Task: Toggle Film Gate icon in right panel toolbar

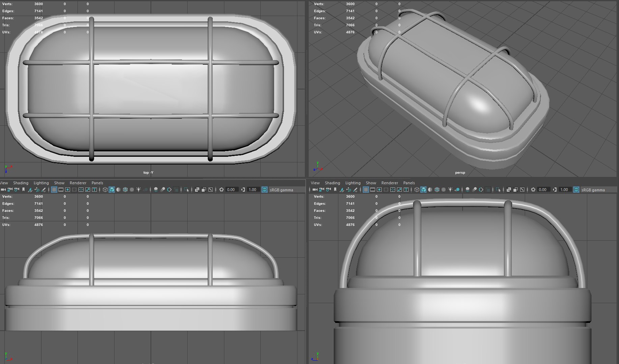Action: tap(372, 190)
